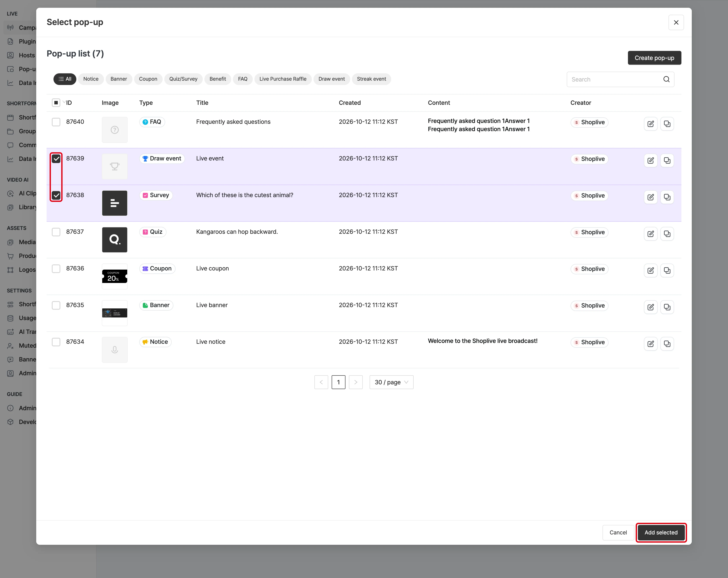This screenshot has width=728, height=578.
Task: Cancel the pop-up selection
Action: [x=618, y=532]
